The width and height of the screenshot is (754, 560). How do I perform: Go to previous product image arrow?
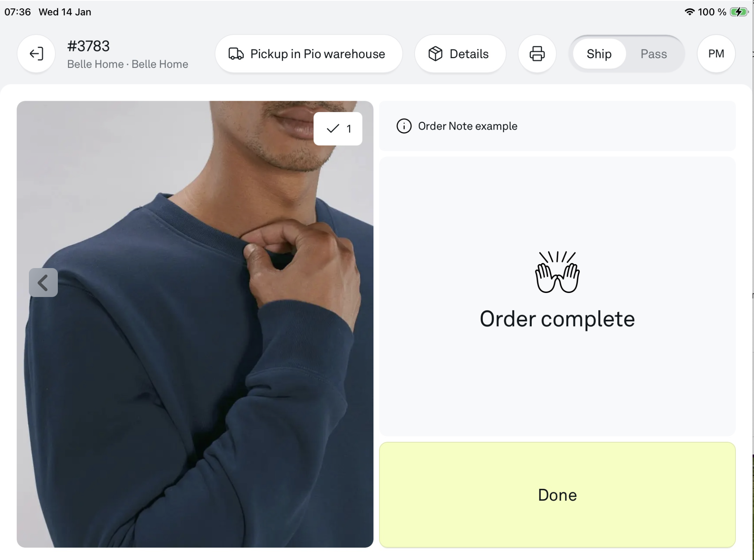[43, 283]
